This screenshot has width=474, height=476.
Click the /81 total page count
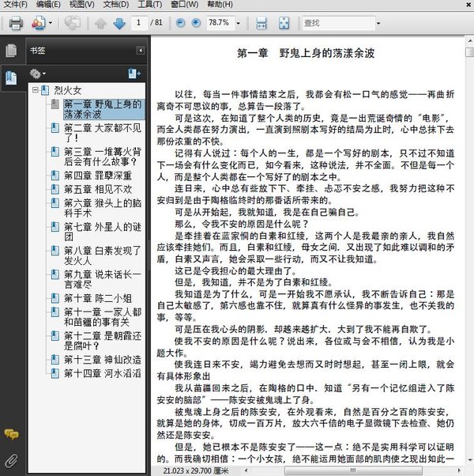tap(156, 23)
